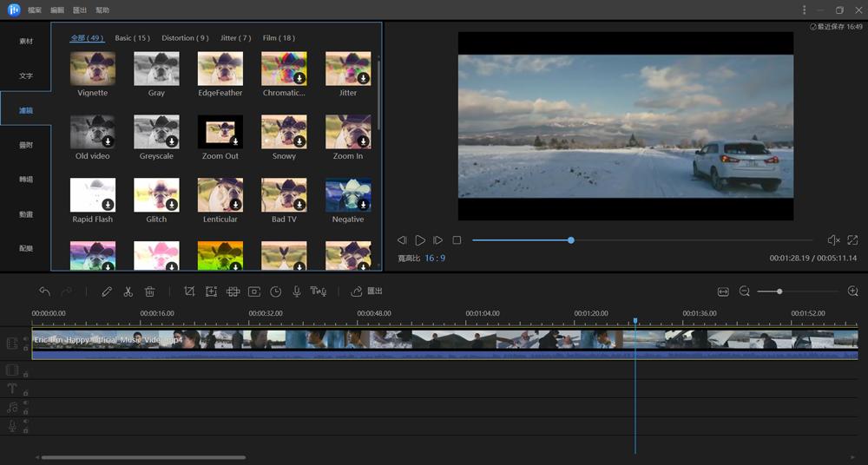Toggle the preview mute speaker icon
The width and height of the screenshot is (868, 465).
tap(833, 240)
